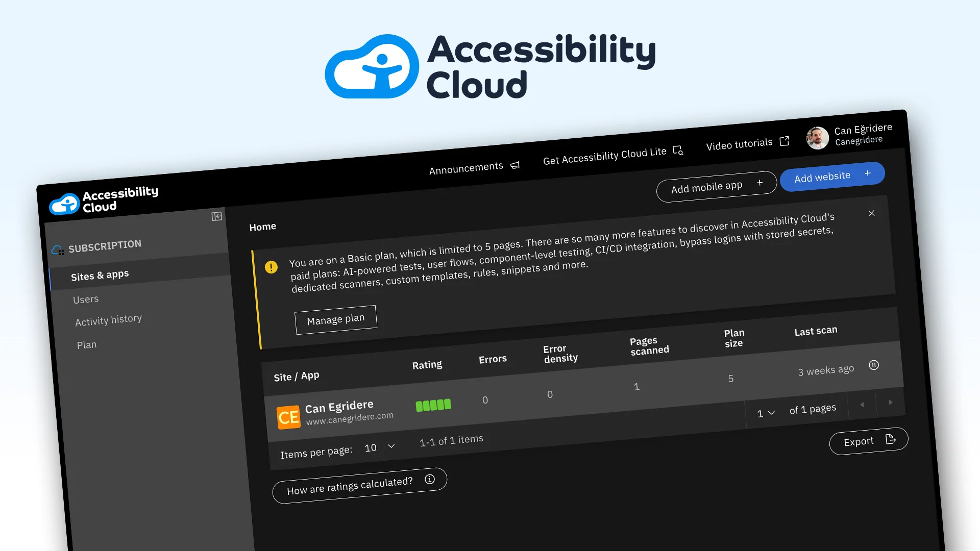The width and height of the screenshot is (980, 551).
Task: Click the Add mobile app button
Action: click(x=717, y=187)
